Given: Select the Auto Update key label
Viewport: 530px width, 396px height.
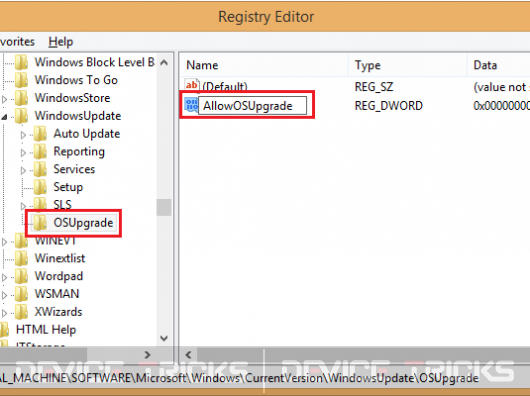Looking at the screenshot, I should 87,134.
